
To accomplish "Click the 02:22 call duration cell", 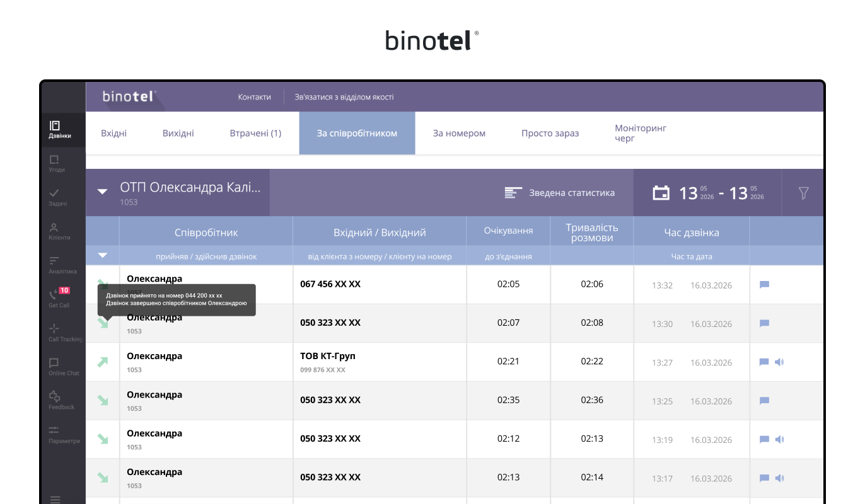I will [x=592, y=362].
